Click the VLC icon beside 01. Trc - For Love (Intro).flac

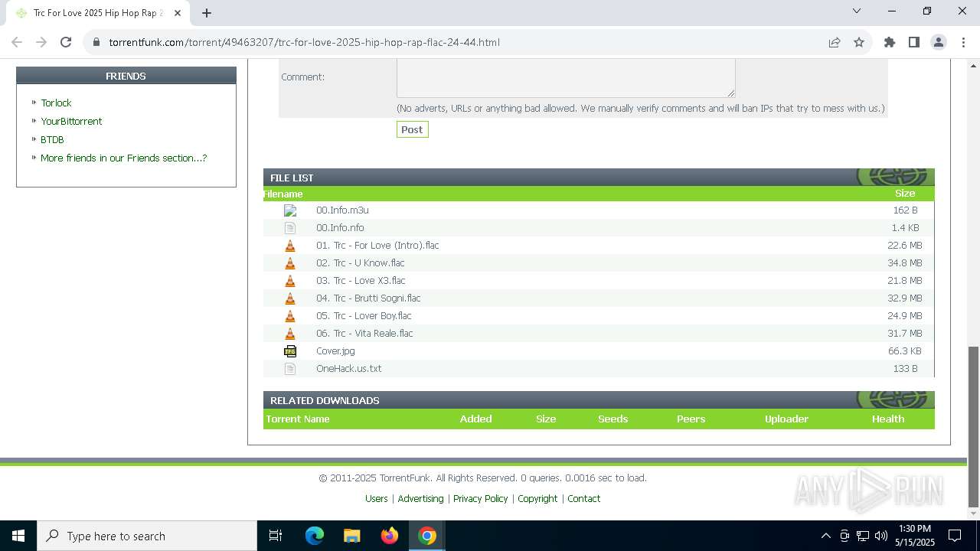[290, 246]
